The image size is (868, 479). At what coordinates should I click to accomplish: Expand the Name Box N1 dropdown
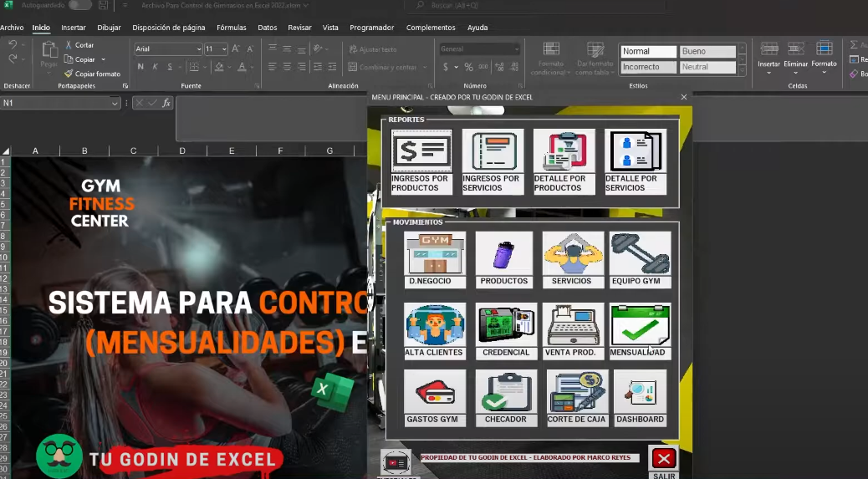(x=115, y=103)
